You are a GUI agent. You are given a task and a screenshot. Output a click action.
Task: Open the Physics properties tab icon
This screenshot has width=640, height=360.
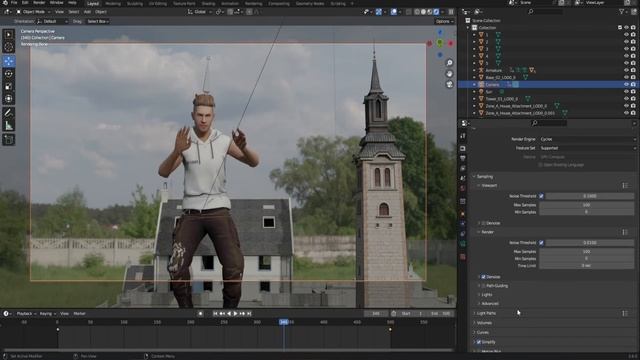pyautogui.click(x=462, y=224)
